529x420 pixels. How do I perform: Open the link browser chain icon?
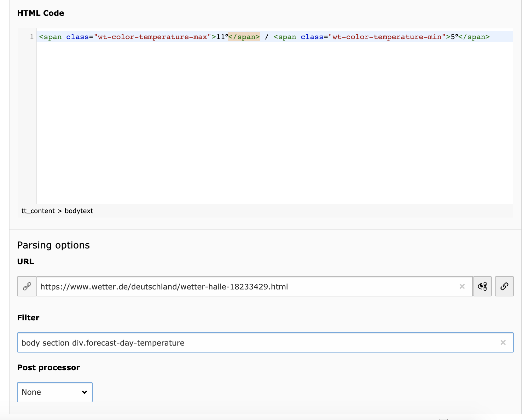504,286
